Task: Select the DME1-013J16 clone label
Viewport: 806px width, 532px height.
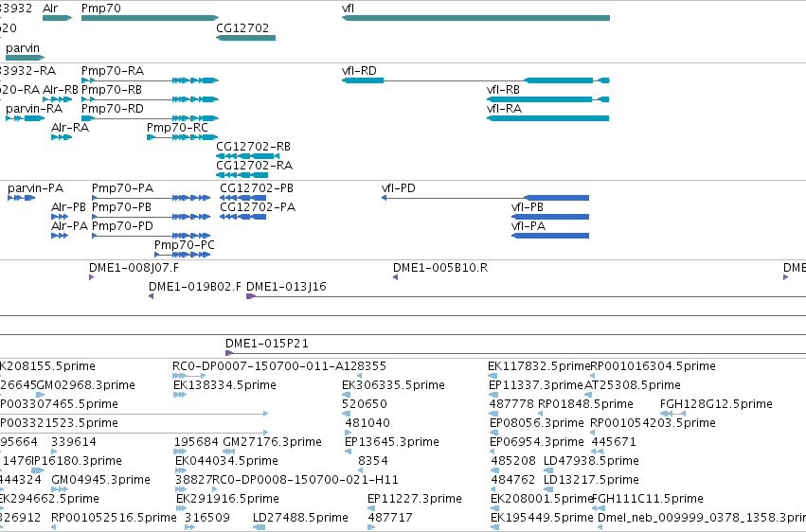Action: pos(286,287)
